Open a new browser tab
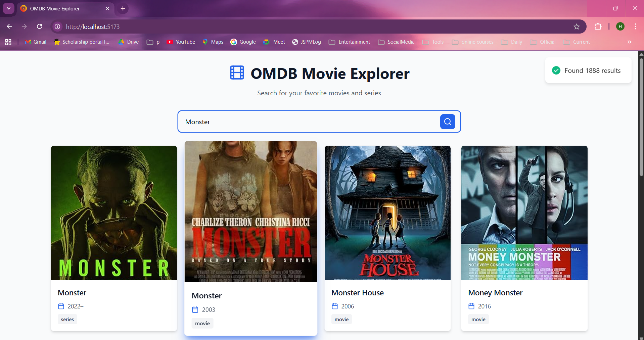 coord(123,9)
